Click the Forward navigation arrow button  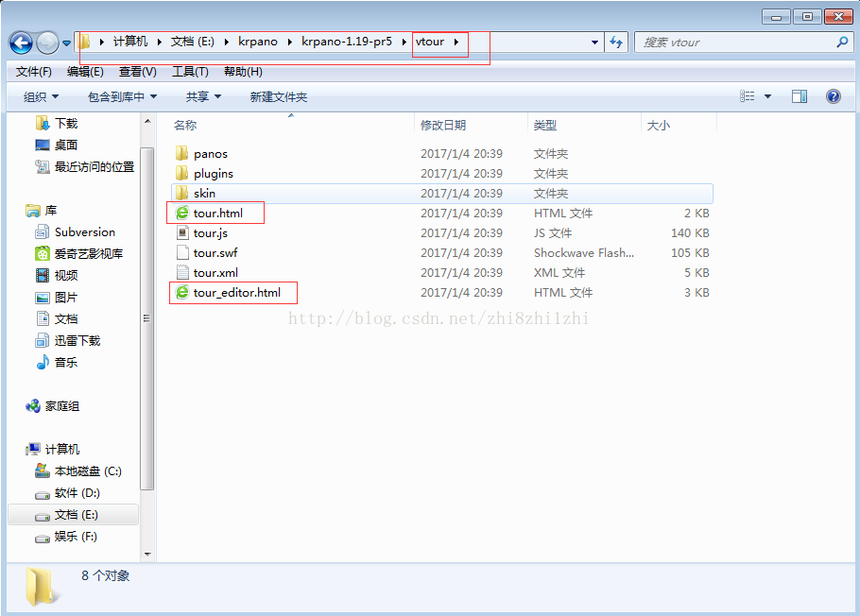(x=47, y=43)
